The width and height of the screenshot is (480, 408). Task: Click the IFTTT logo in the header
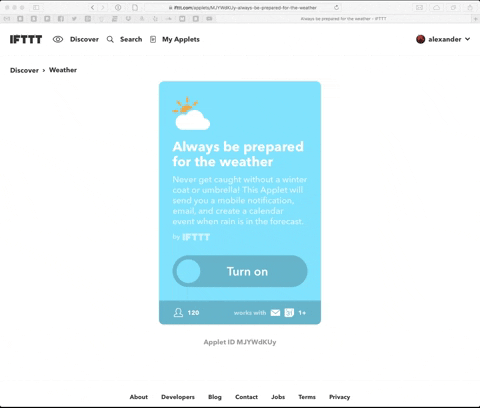point(26,39)
